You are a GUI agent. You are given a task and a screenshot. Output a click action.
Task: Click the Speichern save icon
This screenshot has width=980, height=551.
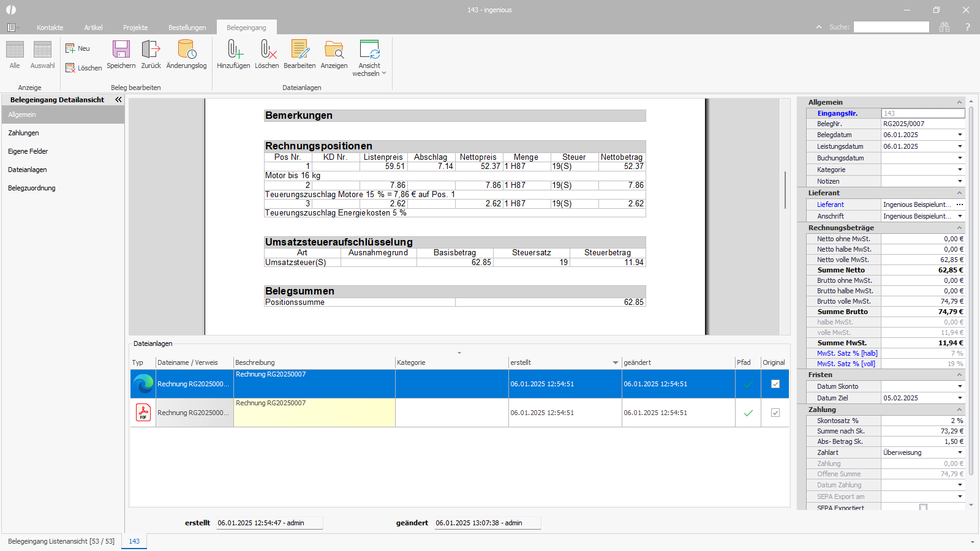121,50
